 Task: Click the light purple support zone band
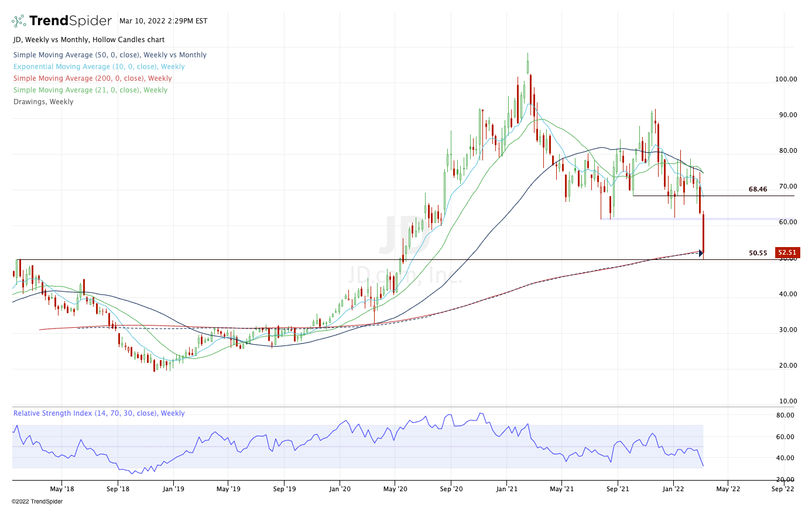(x=703, y=219)
